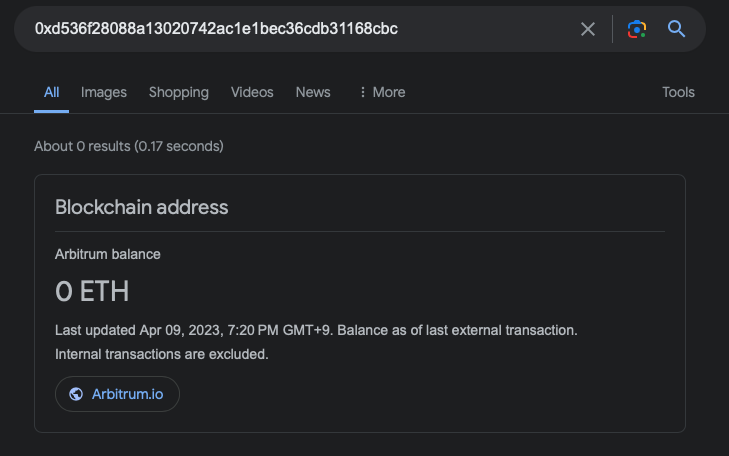Image resolution: width=729 pixels, height=456 pixels.
Task: Open the Shopping tab
Action: (179, 92)
